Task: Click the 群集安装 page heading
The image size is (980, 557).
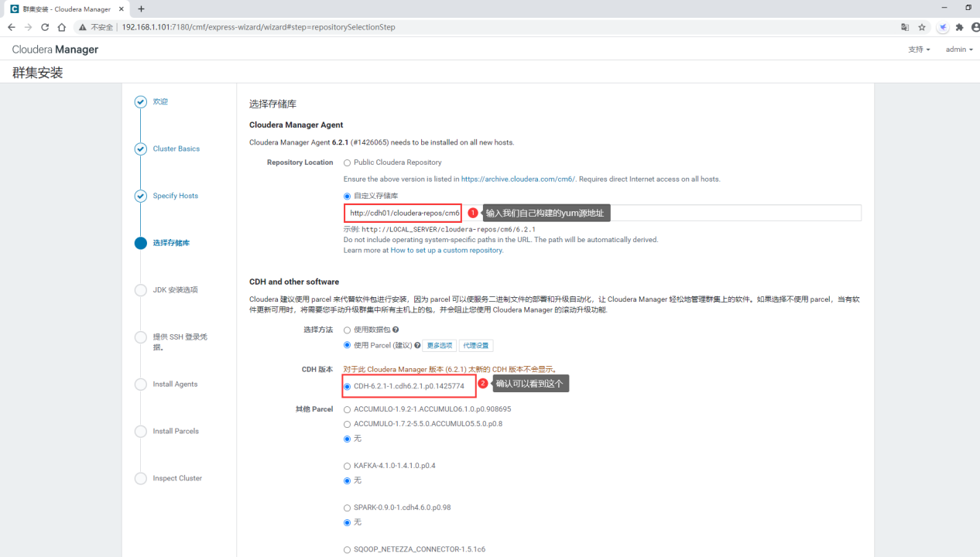Action: pyautogui.click(x=37, y=73)
